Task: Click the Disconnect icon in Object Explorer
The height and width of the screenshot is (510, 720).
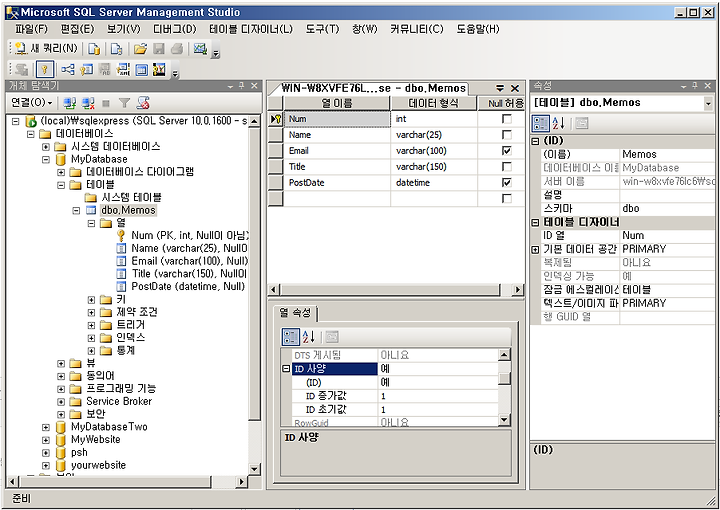Action: click(88, 103)
